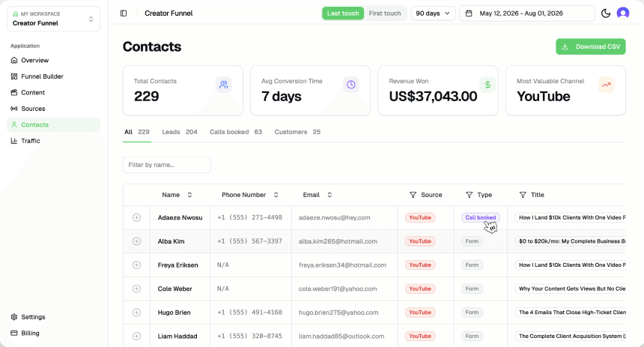644x347 pixels.
Task: Click the Creator Funnel header title
Action: 168,13
